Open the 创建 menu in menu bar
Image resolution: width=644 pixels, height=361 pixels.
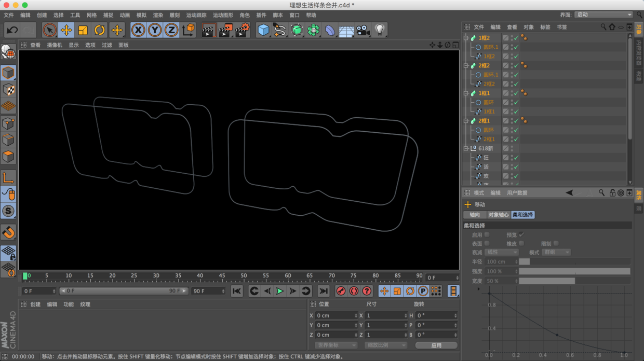pos(42,15)
